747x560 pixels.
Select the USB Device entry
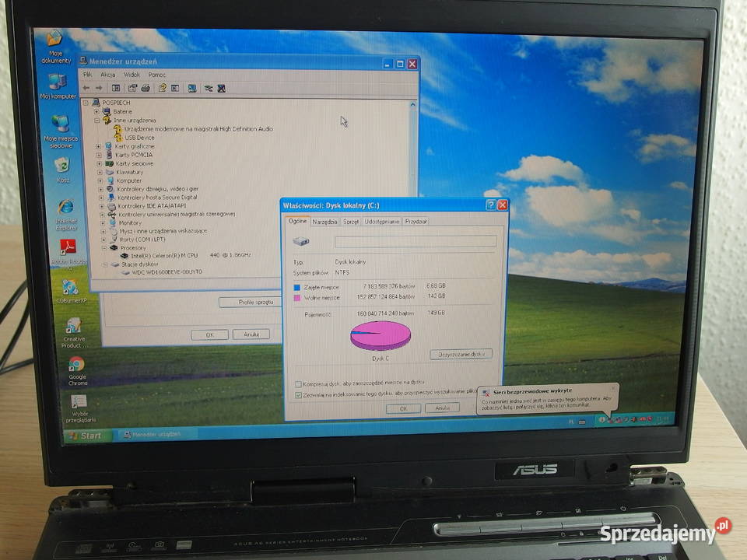(139, 138)
